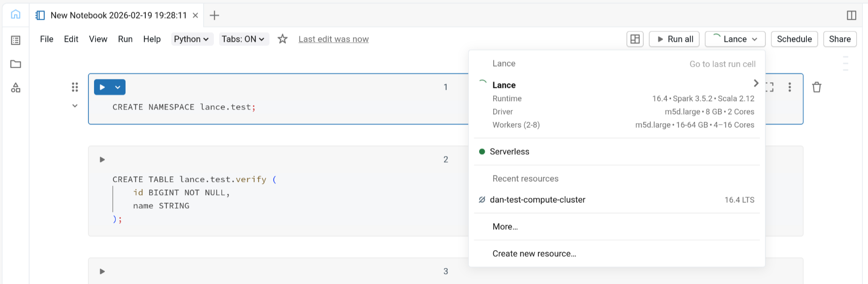
Task: Open the table of contents sidebar icon
Action: point(16,40)
